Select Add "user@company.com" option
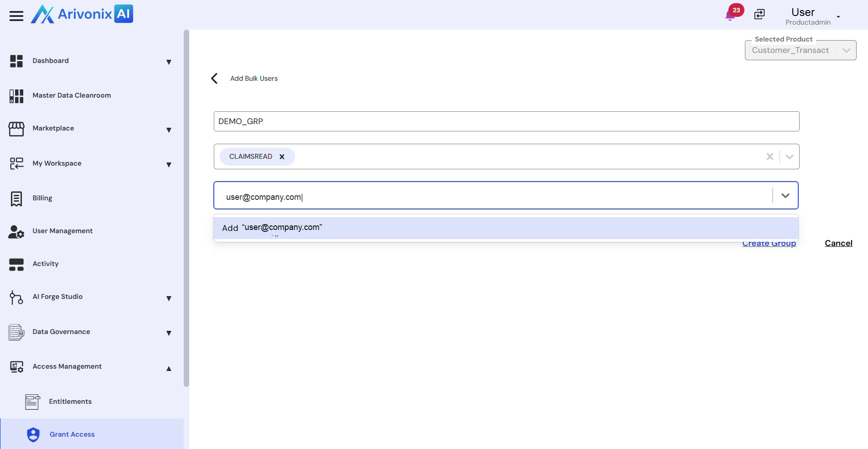 (x=506, y=228)
